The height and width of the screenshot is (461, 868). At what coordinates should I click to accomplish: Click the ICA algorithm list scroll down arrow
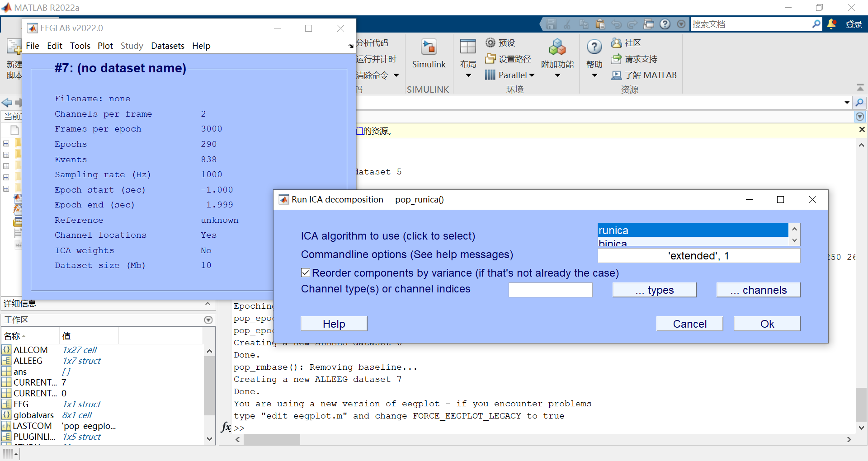click(x=794, y=240)
